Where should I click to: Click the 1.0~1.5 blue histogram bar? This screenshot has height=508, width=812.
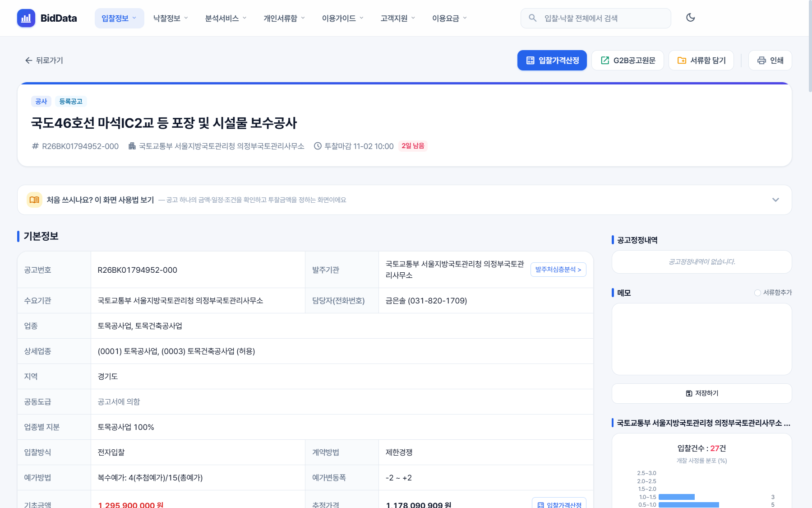tap(676, 497)
